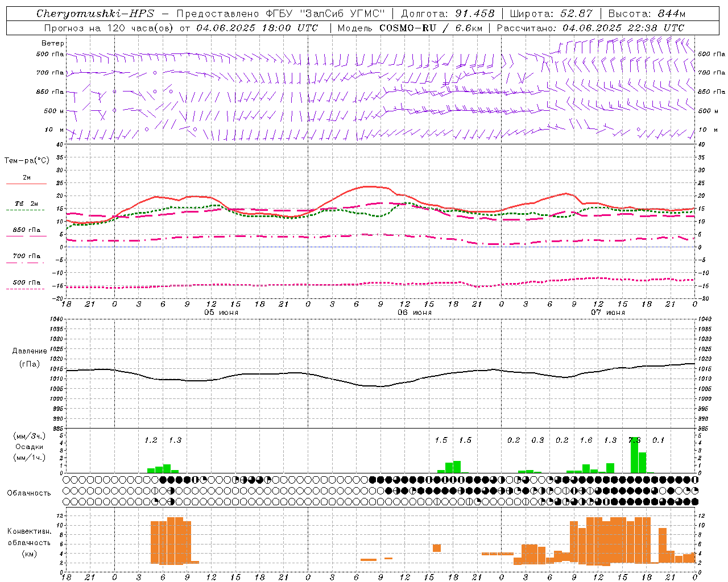Click the Высота: 844м value
Image resolution: width=728 pixels, height=582 pixels.
pos(647,14)
